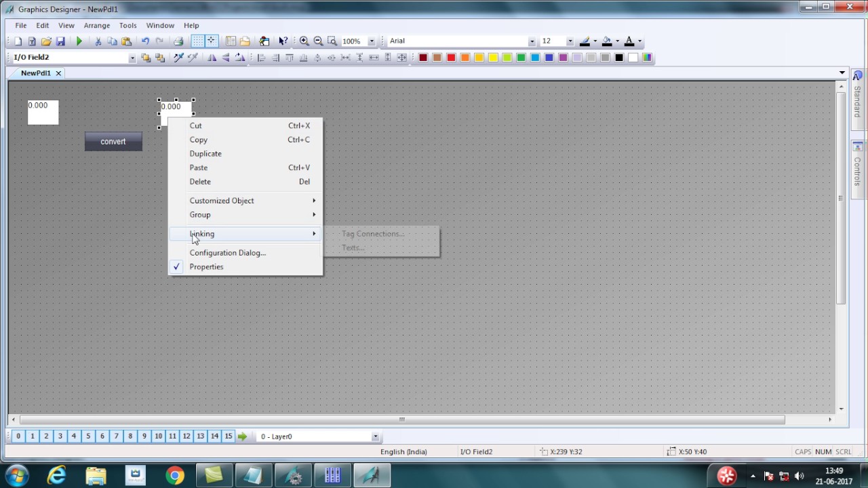Choose Delete from the context menu
Screen dimensions: 868x488
(245, 182)
